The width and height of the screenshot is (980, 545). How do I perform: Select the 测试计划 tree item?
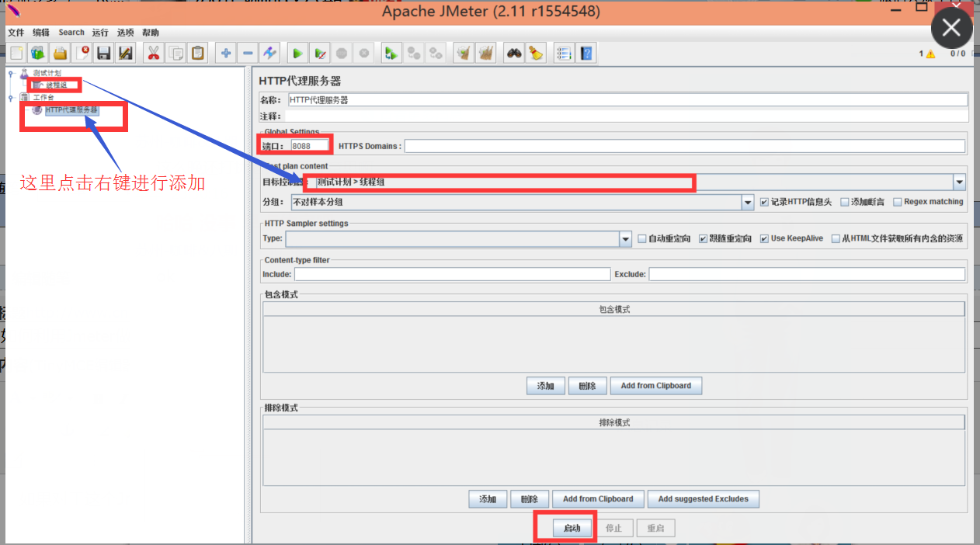[x=47, y=73]
